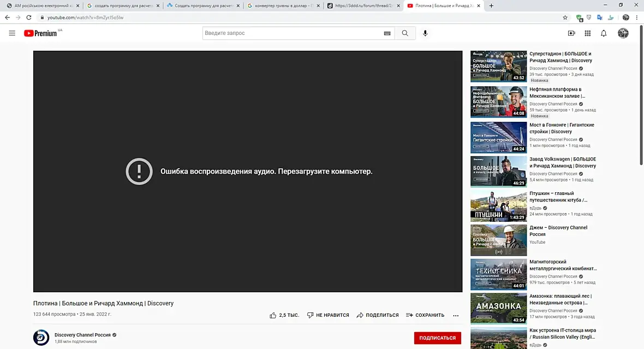Go back with browser back arrow
This screenshot has height=349, width=644.
(7, 17)
